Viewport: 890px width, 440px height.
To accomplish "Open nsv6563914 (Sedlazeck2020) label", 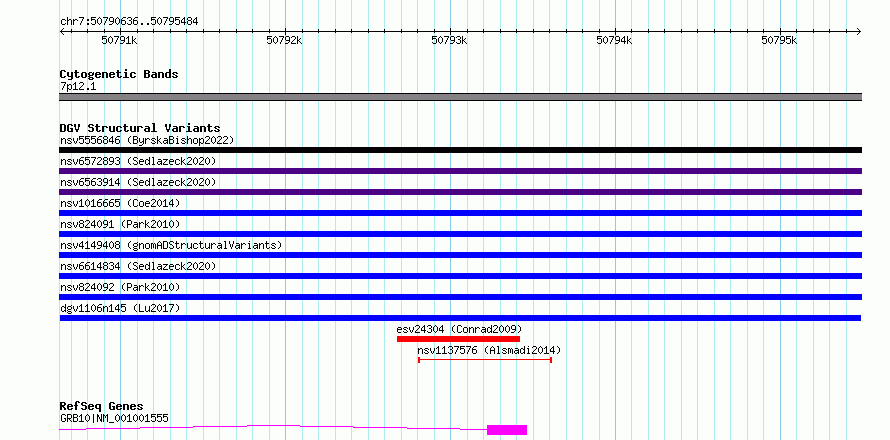I will 138,182.
